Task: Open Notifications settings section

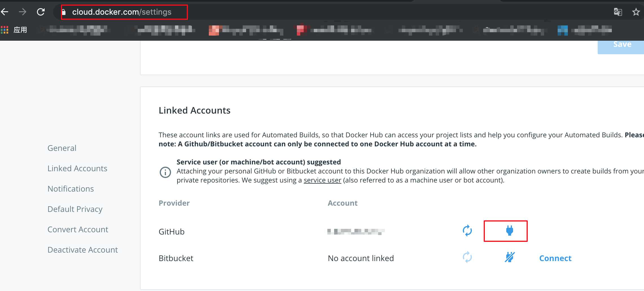Action: point(71,189)
